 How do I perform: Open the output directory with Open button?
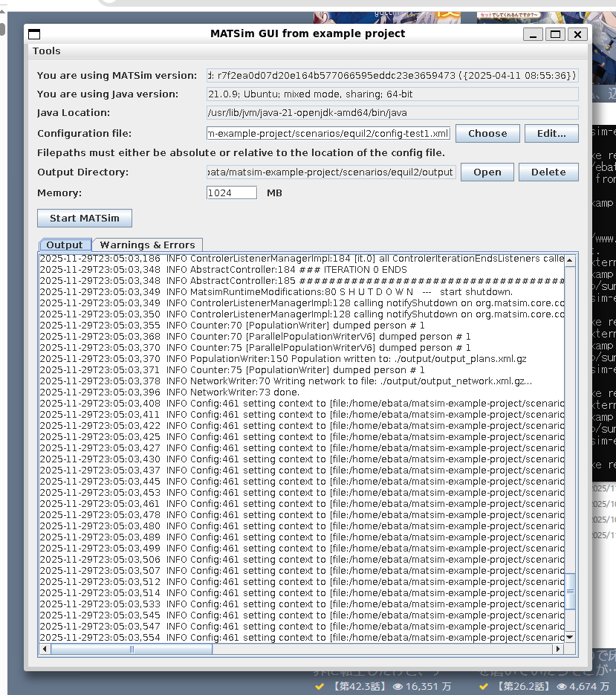click(487, 172)
